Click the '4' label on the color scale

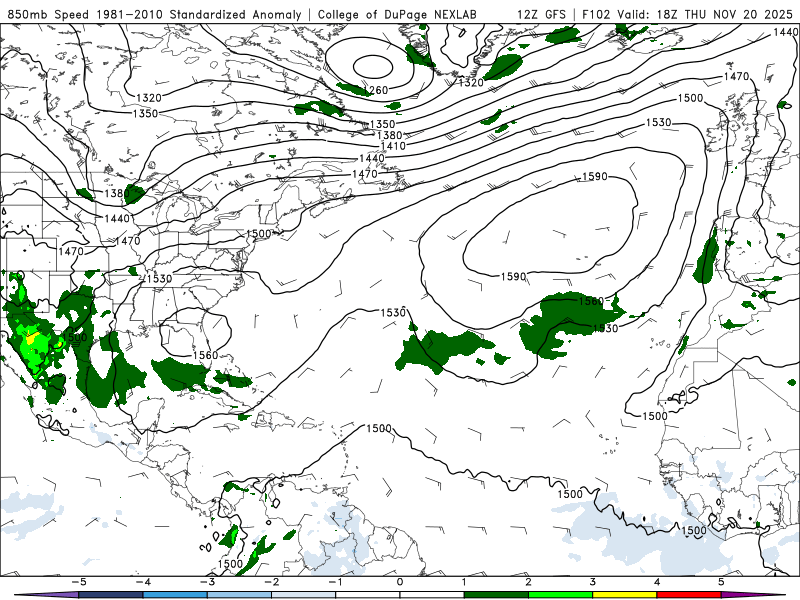coord(657,582)
